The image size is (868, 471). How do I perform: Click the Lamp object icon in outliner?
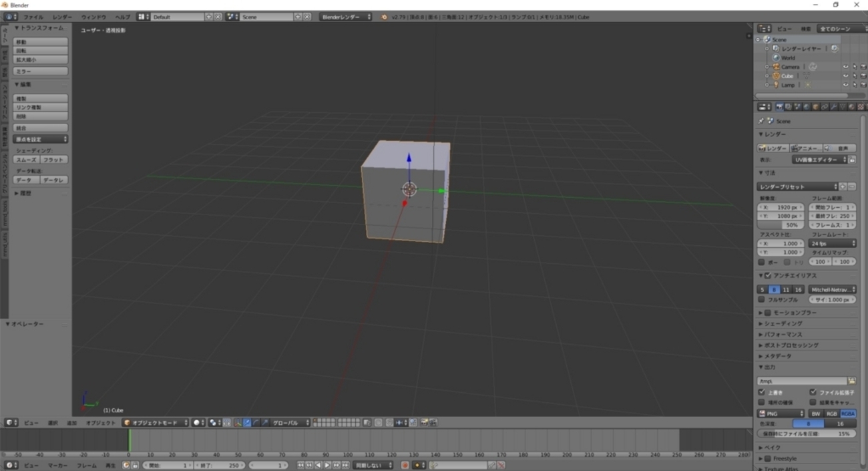tap(776, 85)
